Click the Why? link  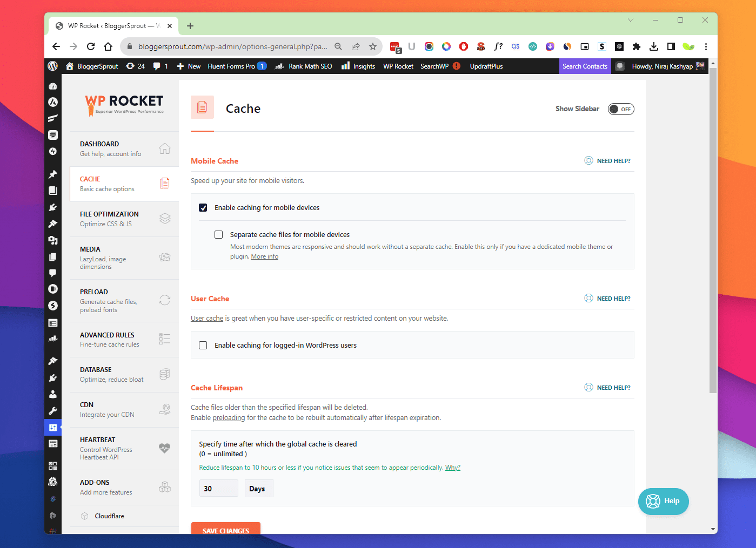pyautogui.click(x=453, y=468)
